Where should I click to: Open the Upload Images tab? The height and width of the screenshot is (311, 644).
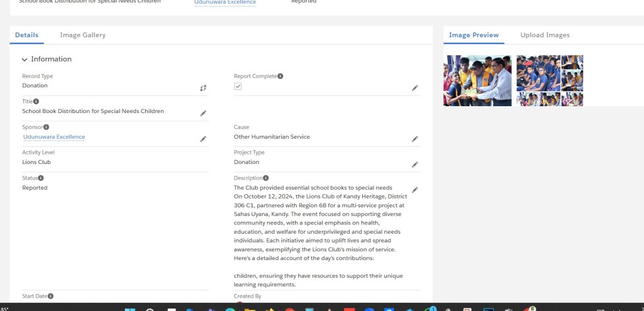tap(545, 35)
